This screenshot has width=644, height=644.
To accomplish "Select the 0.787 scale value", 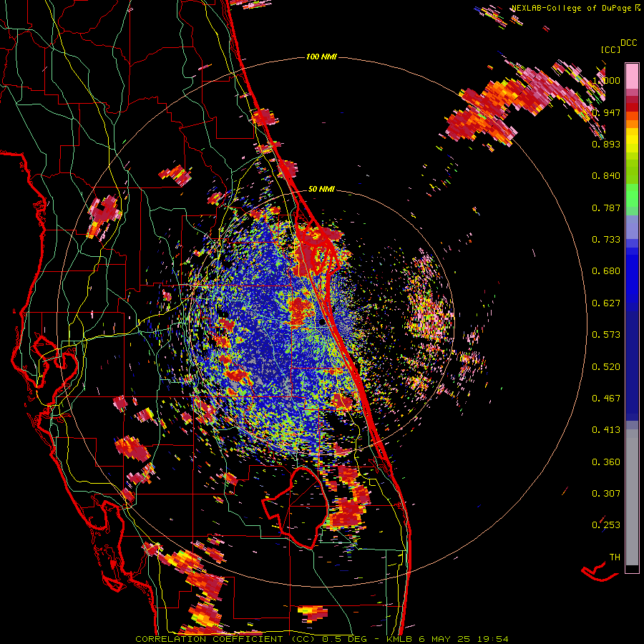I will (606, 208).
